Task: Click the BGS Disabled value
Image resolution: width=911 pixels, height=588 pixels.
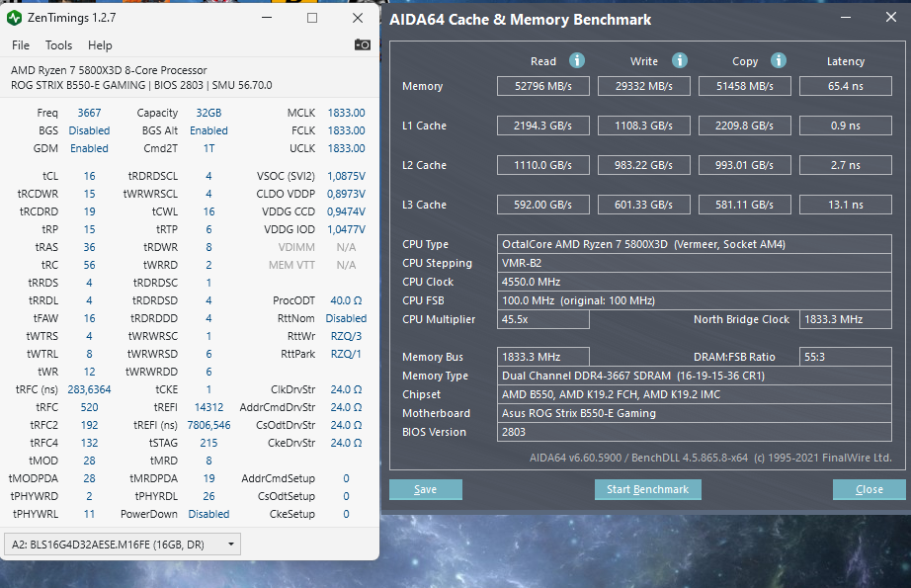Action: point(89,130)
